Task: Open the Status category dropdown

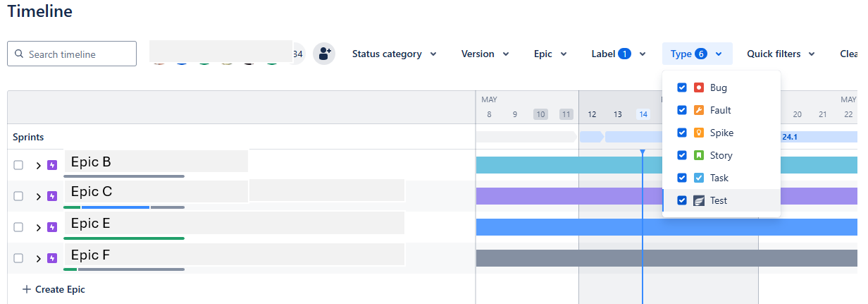Action: point(395,54)
